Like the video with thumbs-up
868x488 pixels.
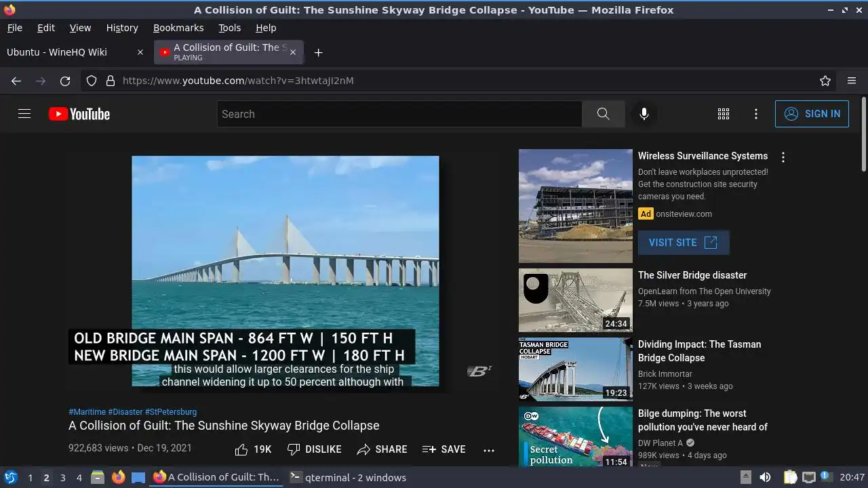click(253, 449)
